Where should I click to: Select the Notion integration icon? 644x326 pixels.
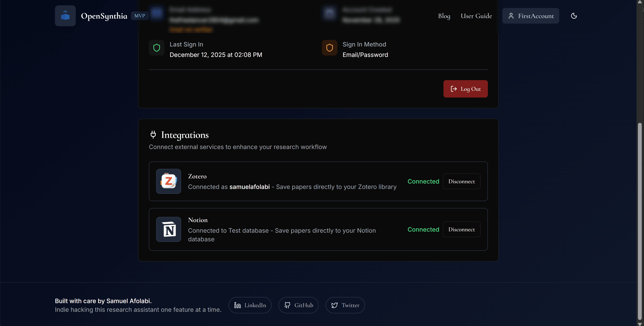pos(168,229)
